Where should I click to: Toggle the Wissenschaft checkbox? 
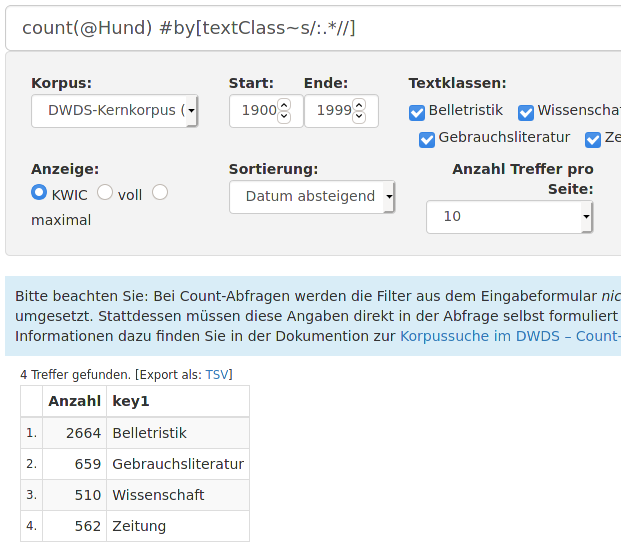526,113
